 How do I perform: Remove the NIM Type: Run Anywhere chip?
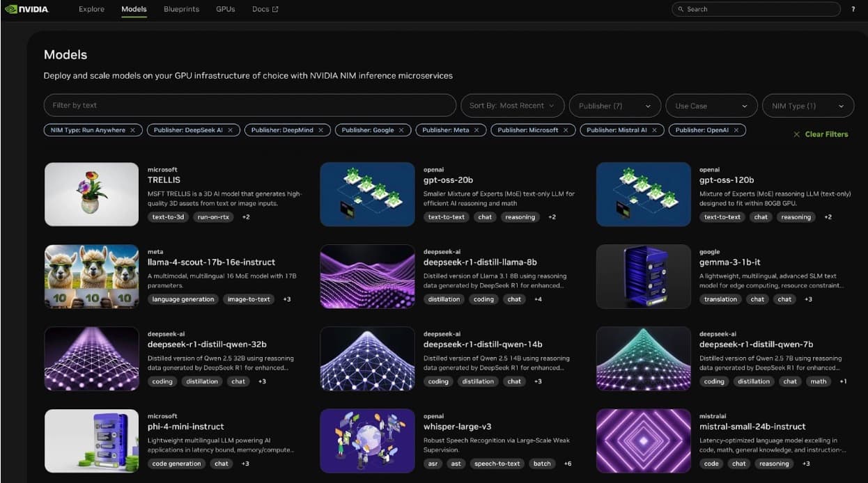click(132, 130)
